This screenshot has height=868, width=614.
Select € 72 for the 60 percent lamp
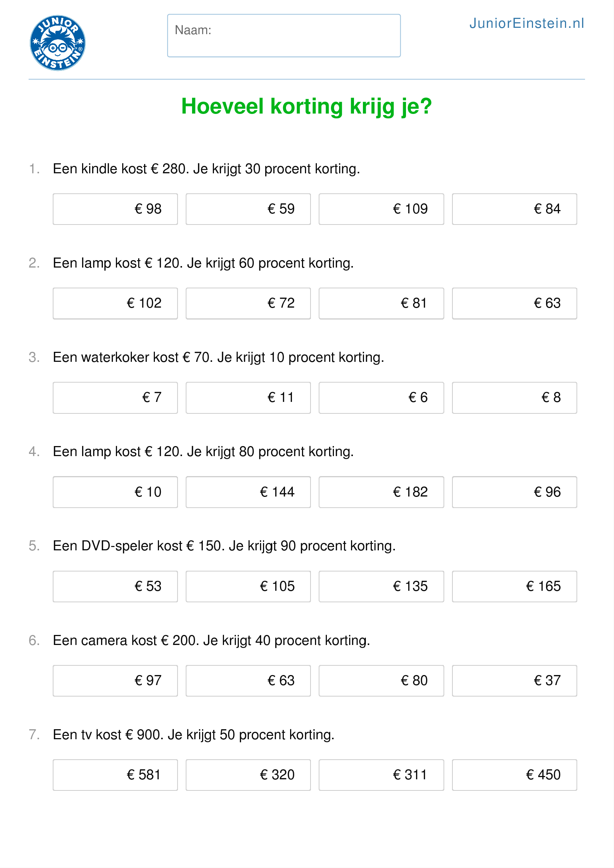(248, 303)
